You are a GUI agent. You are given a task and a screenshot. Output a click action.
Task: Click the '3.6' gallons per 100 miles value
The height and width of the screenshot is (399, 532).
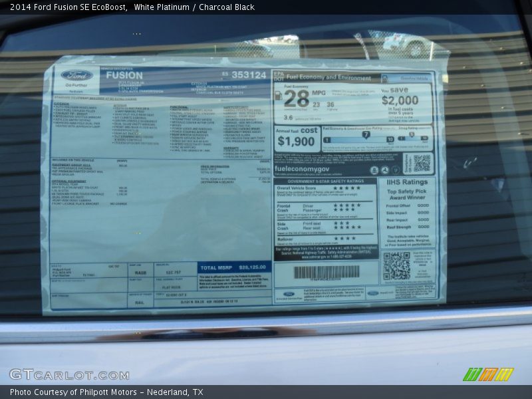[288, 118]
